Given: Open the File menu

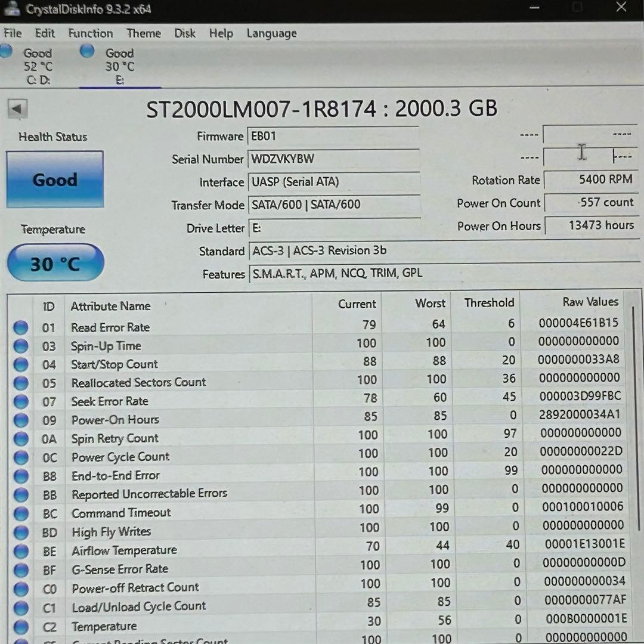Looking at the screenshot, I should (12, 33).
